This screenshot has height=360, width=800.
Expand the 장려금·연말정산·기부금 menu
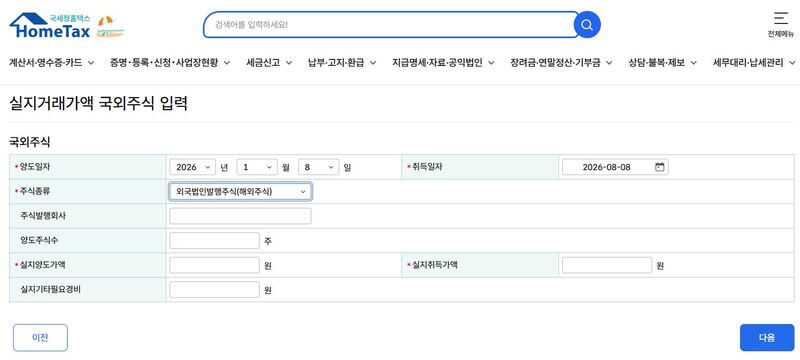(561, 63)
